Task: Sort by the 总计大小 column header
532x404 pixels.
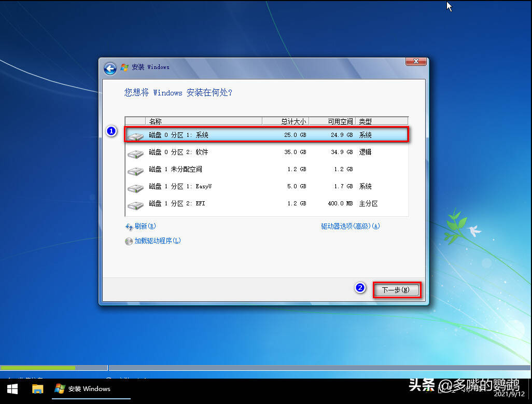Action: pos(285,121)
